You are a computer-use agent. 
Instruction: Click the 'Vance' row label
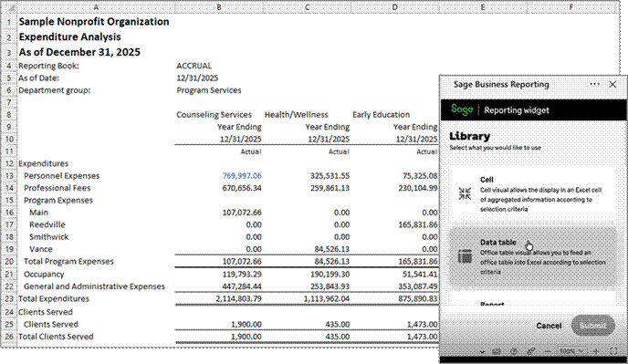point(41,249)
